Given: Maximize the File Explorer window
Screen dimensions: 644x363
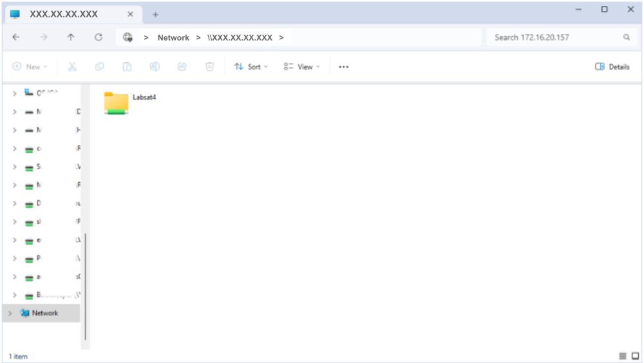Looking at the screenshot, I should point(604,9).
